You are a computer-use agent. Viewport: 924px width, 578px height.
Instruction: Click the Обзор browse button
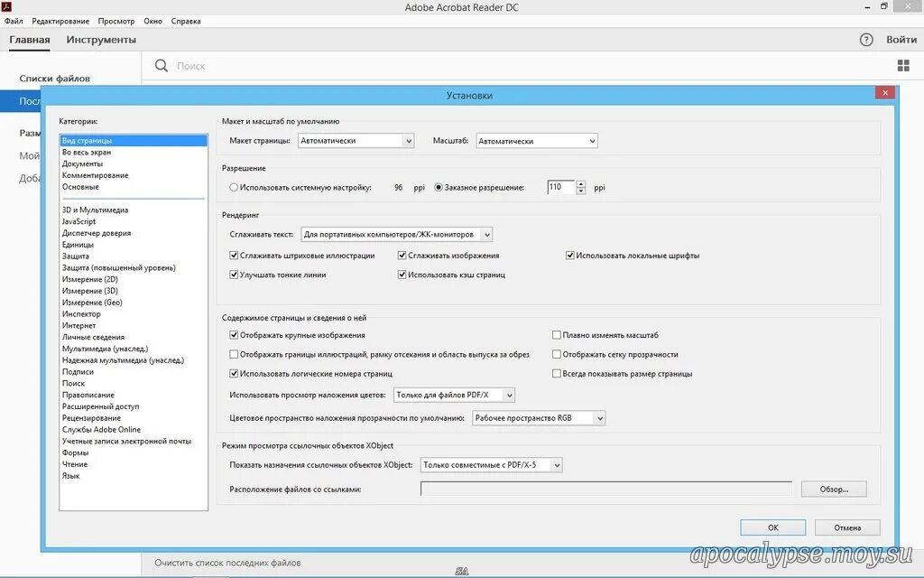[x=834, y=489]
